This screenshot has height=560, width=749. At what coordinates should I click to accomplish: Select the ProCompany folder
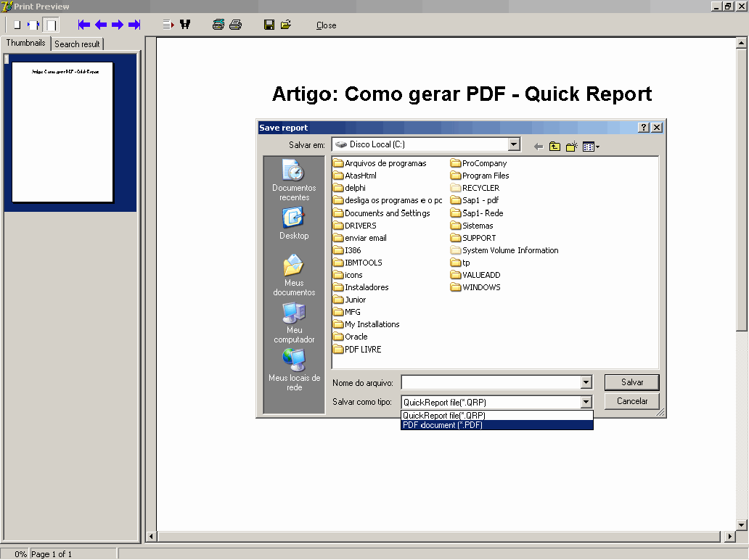[478, 163]
